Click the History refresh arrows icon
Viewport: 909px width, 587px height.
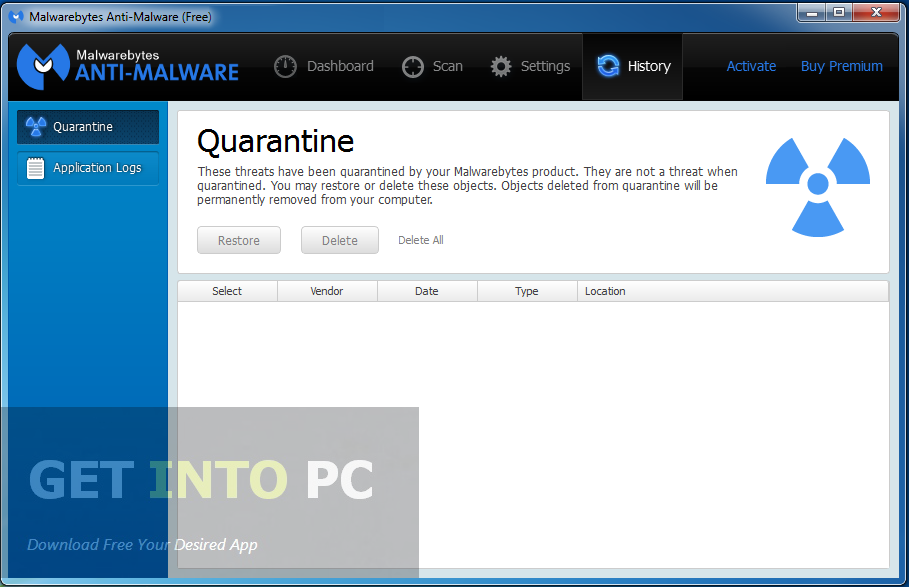pyautogui.click(x=608, y=65)
